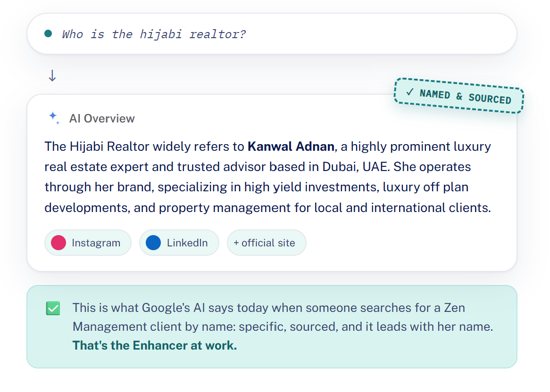
Task: Click the downward arrow below search bar
Action: 52,75
